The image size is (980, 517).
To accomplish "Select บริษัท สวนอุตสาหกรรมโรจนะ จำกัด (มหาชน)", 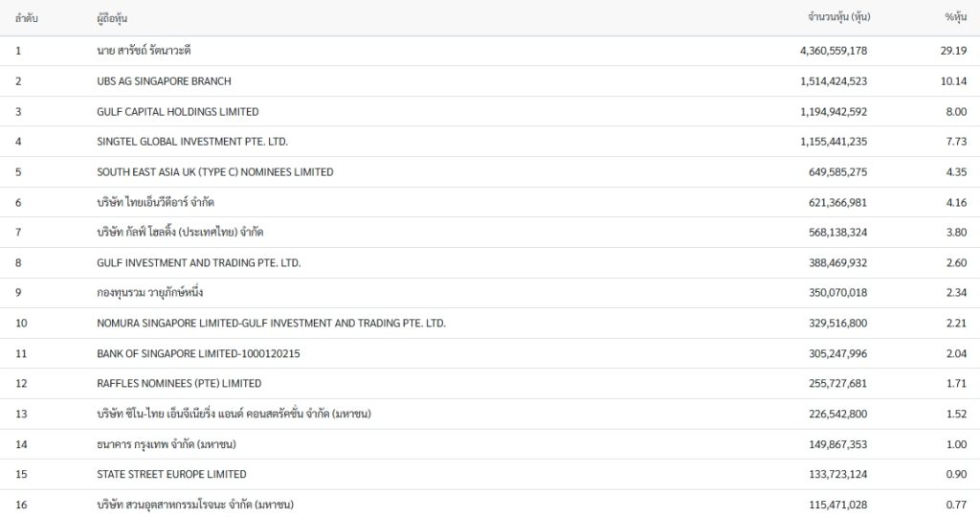I will [x=195, y=505].
